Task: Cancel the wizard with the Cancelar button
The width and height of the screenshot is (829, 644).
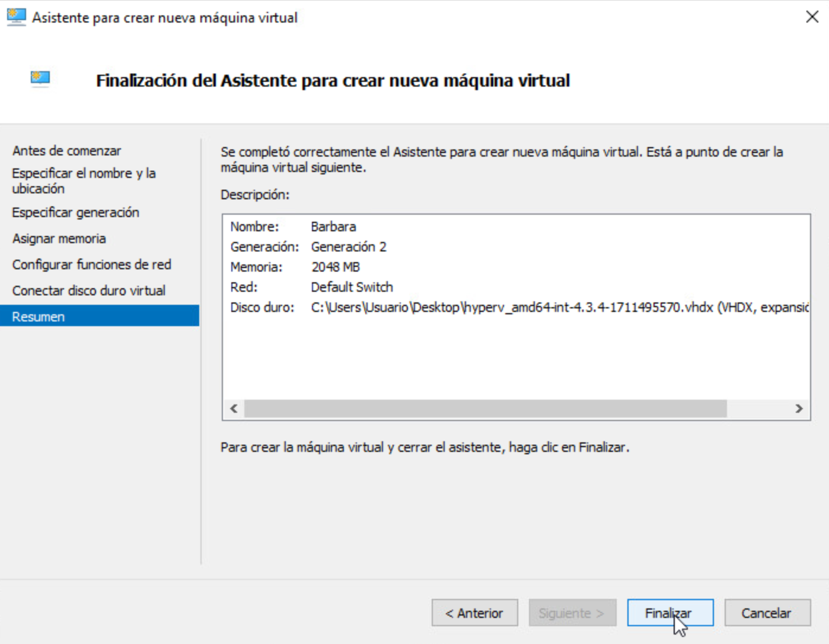Action: pos(767,613)
